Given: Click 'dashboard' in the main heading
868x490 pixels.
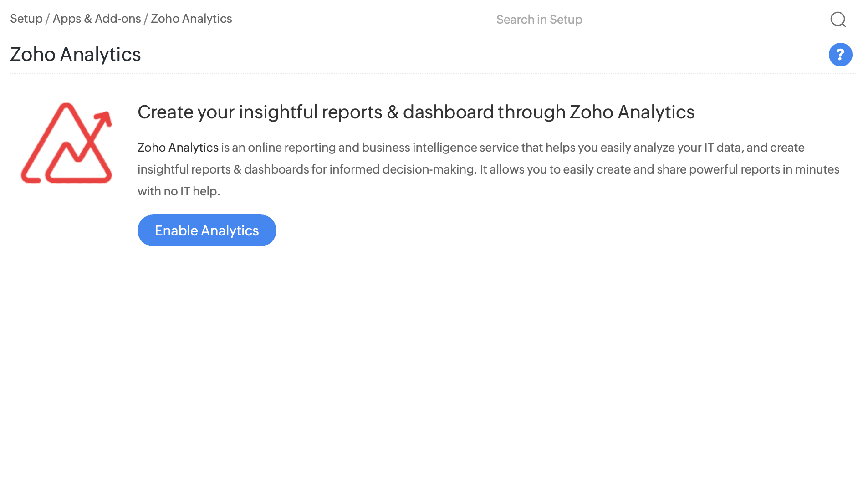Looking at the screenshot, I should coord(448,112).
